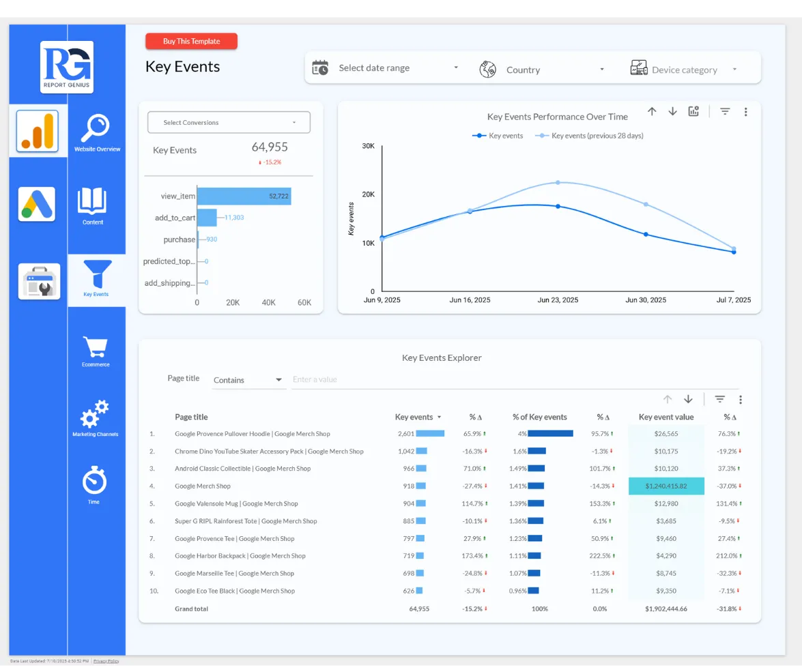Click the Jun 23, 2025 dark line point
802x672 pixels.
[x=558, y=207]
